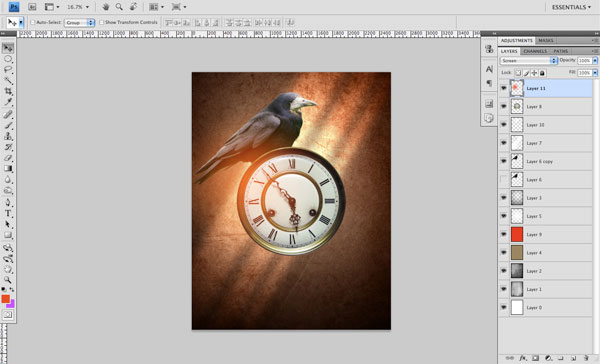
Task: Hide Layer 8 with its eye icon
Action: tap(504, 106)
